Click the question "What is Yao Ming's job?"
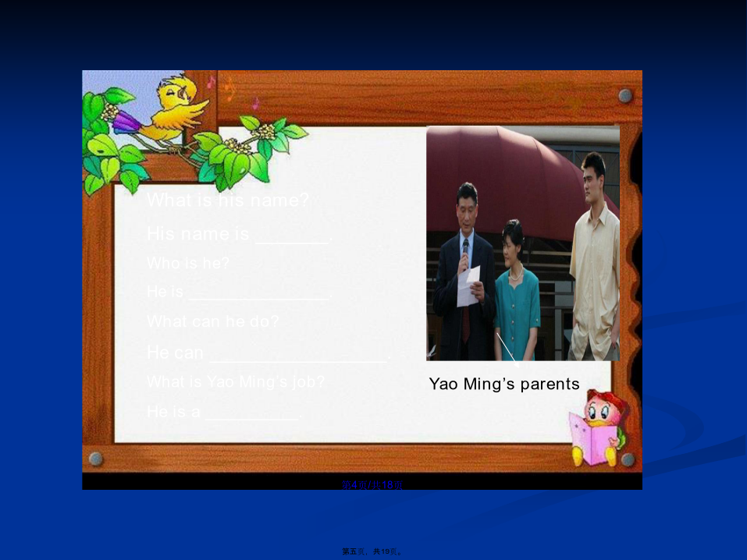The width and height of the screenshot is (747, 560). point(236,381)
